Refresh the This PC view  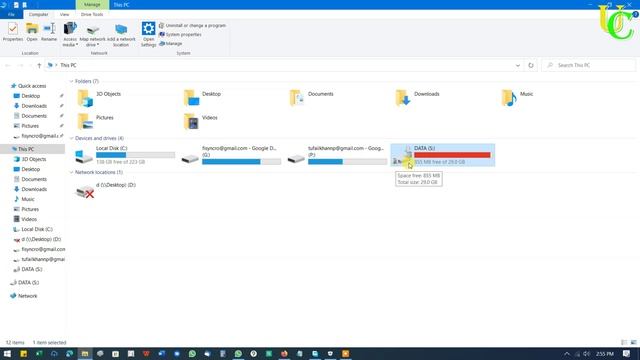click(531, 65)
